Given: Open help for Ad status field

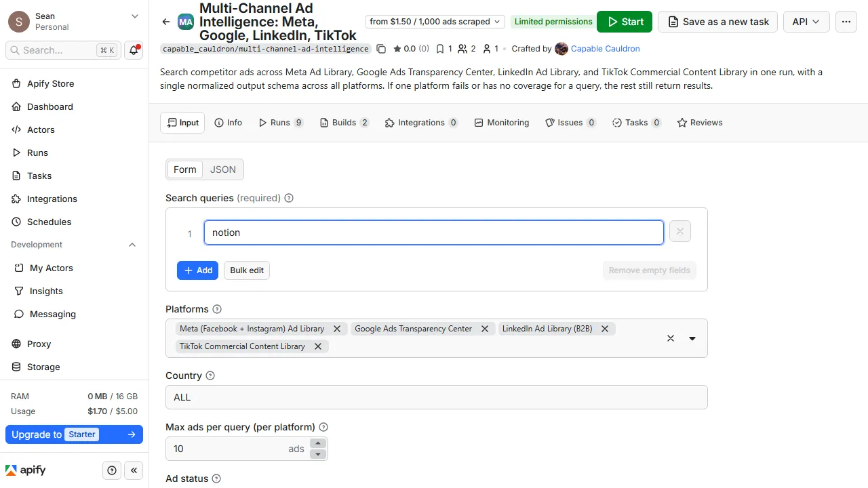Looking at the screenshot, I should tap(216, 479).
